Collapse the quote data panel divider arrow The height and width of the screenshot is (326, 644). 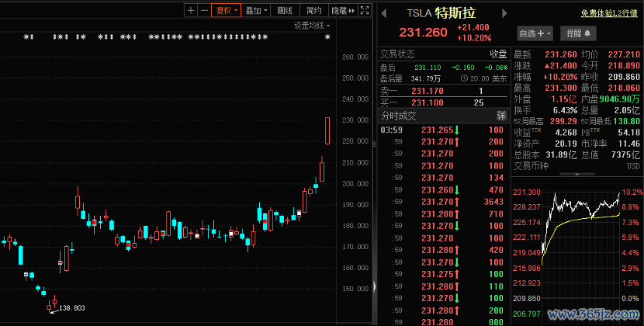[577, 175]
